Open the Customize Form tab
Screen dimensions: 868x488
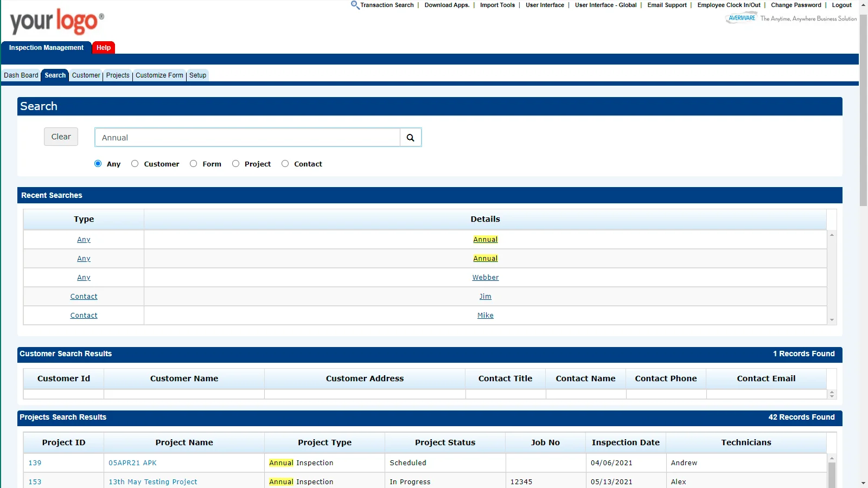(159, 75)
